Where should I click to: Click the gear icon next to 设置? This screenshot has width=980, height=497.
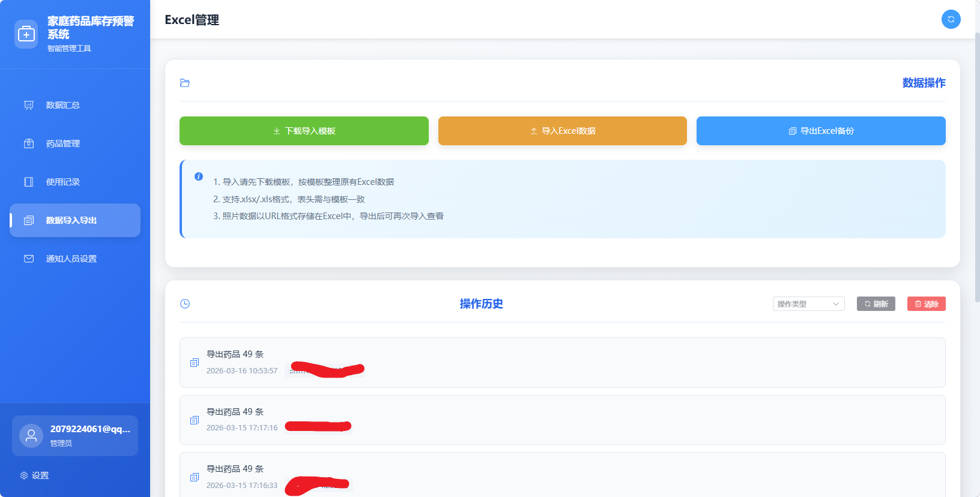pos(24,475)
